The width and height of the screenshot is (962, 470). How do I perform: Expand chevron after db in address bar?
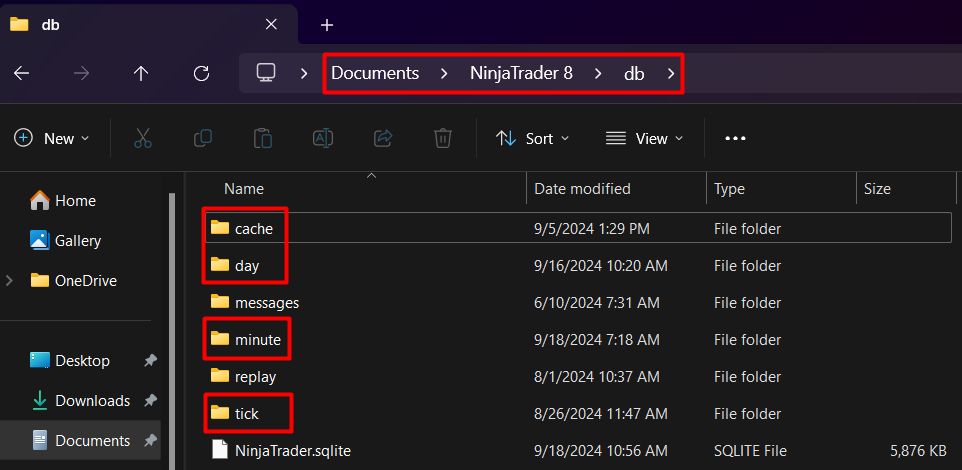[671, 73]
